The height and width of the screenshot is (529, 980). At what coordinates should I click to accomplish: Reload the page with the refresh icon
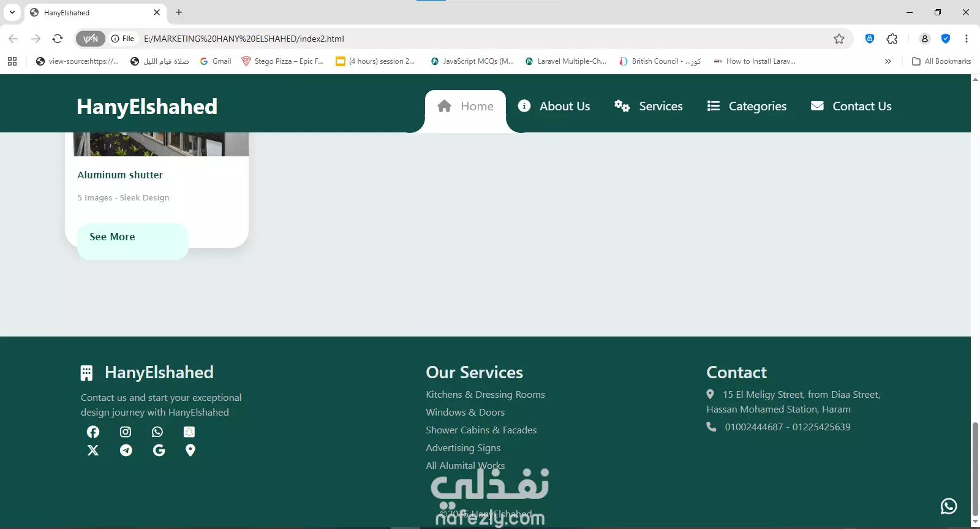58,39
